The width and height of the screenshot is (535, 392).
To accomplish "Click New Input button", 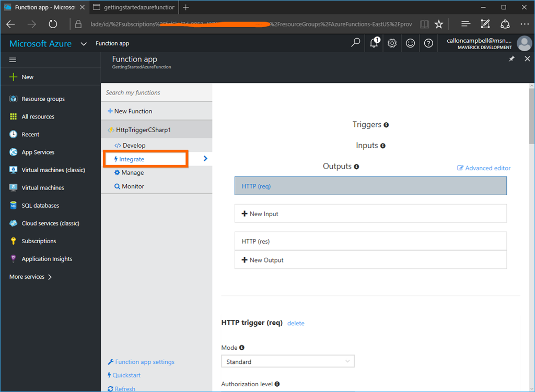I will click(370, 213).
